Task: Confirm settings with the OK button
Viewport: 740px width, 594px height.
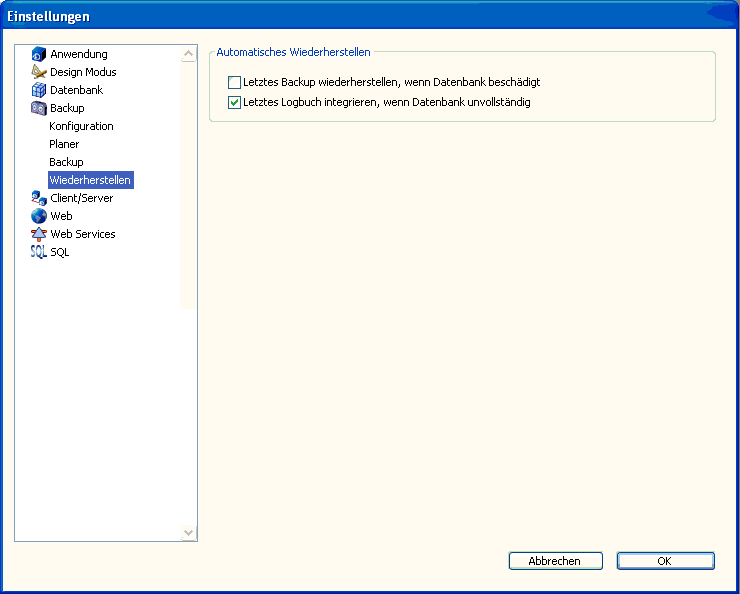Action: [665, 561]
